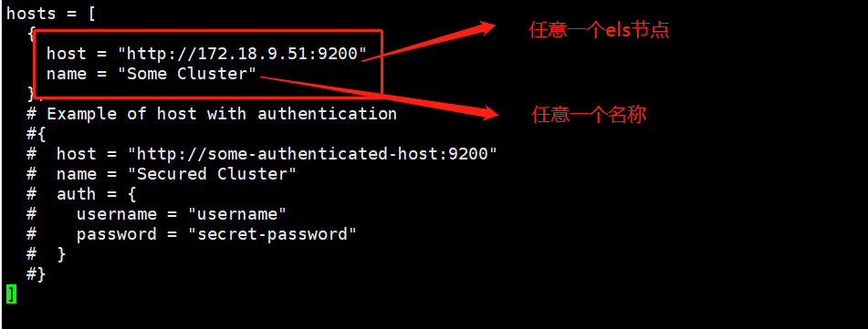Click the "# Example of host with authentication" comment
Image resolution: width=868 pixels, height=329 pixels.
[212, 114]
